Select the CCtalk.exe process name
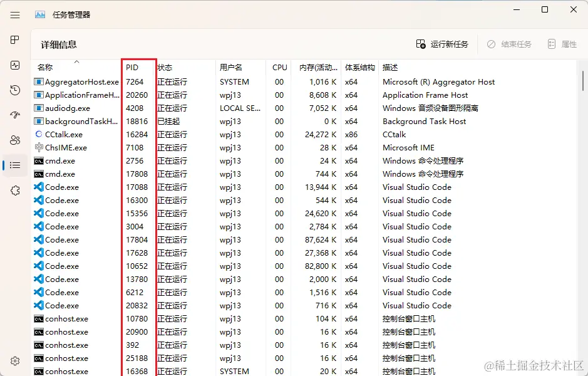The height and width of the screenshot is (376, 588). point(64,134)
